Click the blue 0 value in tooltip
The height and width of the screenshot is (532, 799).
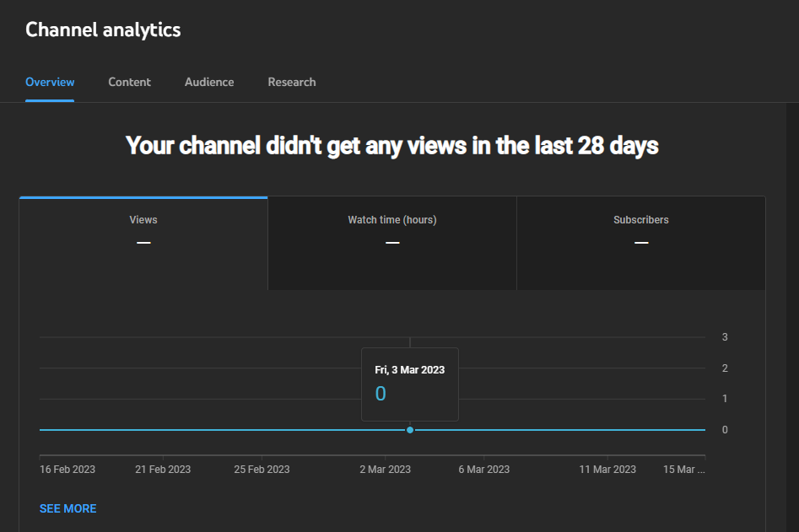(x=381, y=394)
